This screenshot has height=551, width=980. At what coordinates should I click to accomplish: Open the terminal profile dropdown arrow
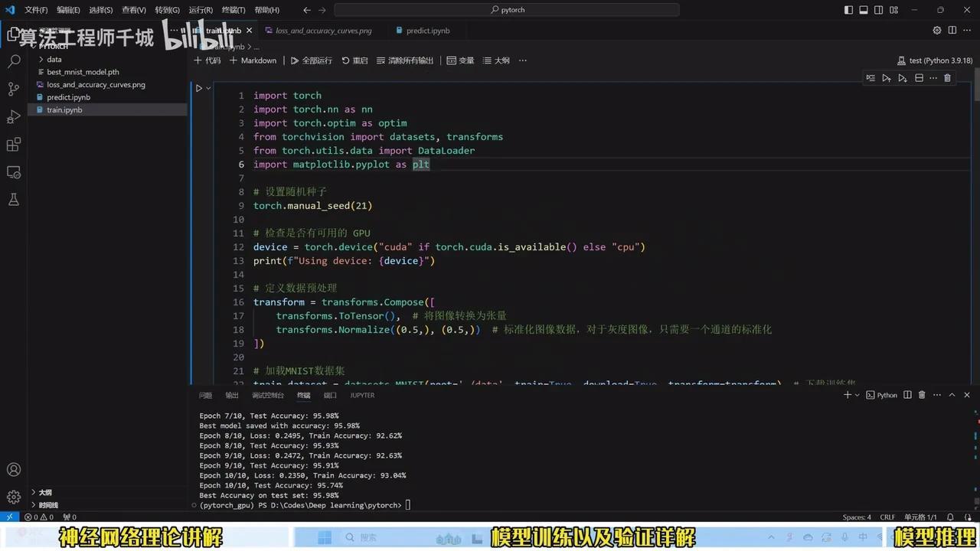click(857, 395)
